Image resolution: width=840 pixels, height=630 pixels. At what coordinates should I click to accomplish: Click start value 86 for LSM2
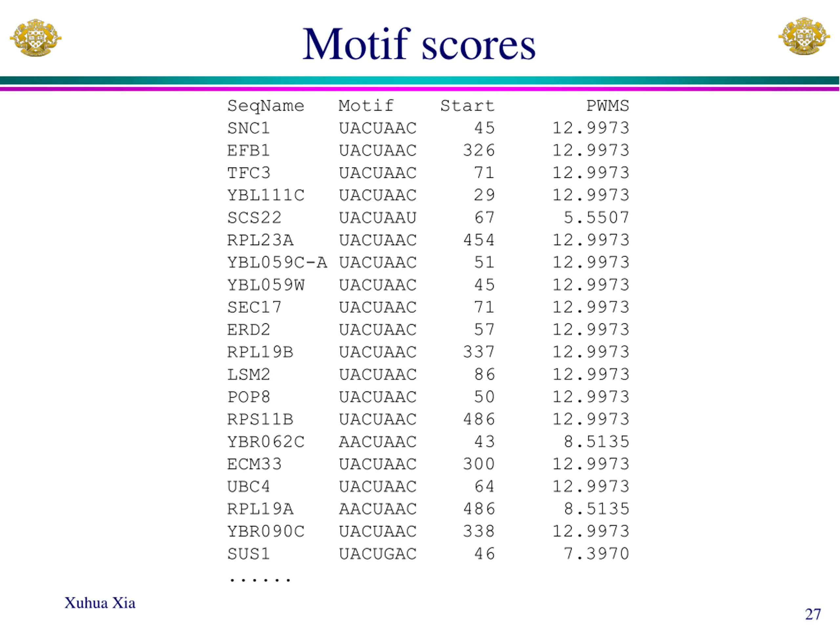point(485,374)
